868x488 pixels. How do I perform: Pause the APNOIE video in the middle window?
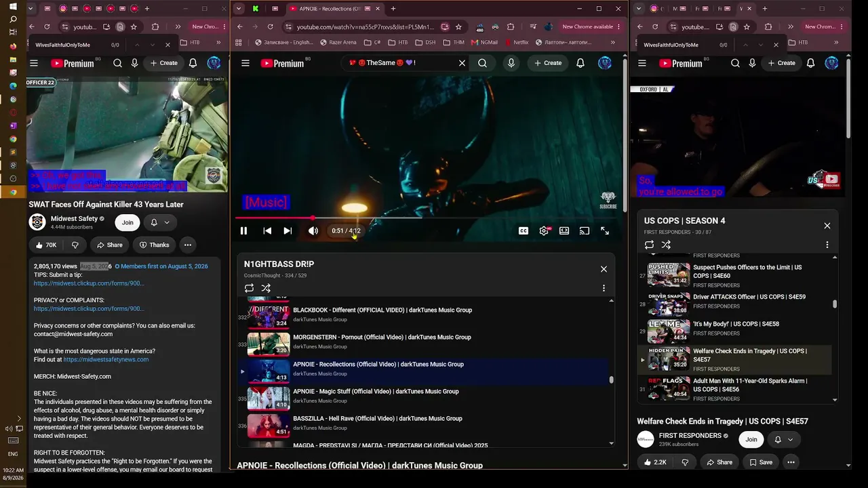pyautogui.click(x=243, y=231)
